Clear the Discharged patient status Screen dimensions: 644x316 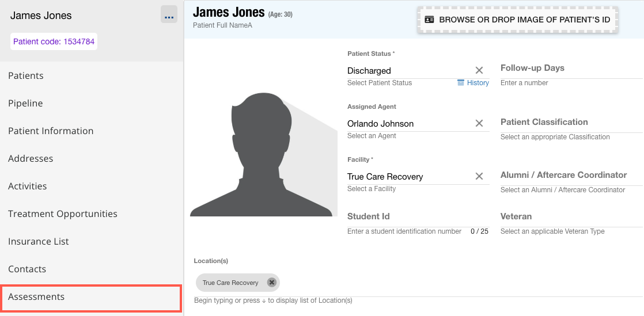click(479, 70)
